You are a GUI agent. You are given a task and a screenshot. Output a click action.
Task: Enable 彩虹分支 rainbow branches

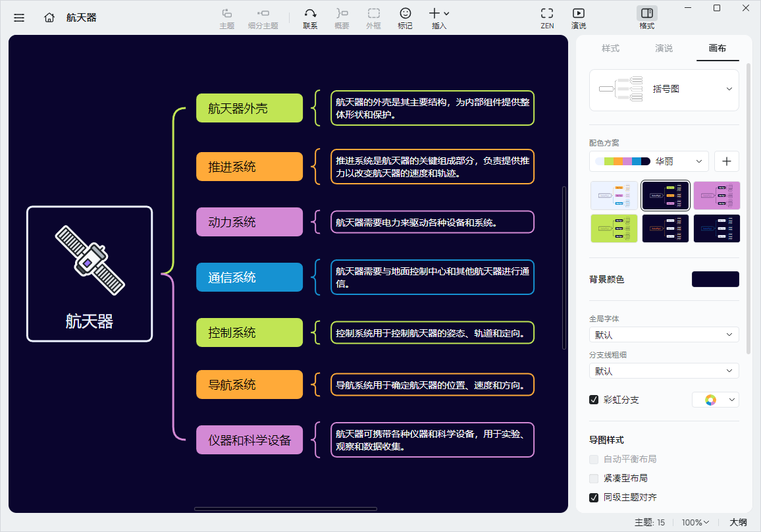pyautogui.click(x=593, y=399)
